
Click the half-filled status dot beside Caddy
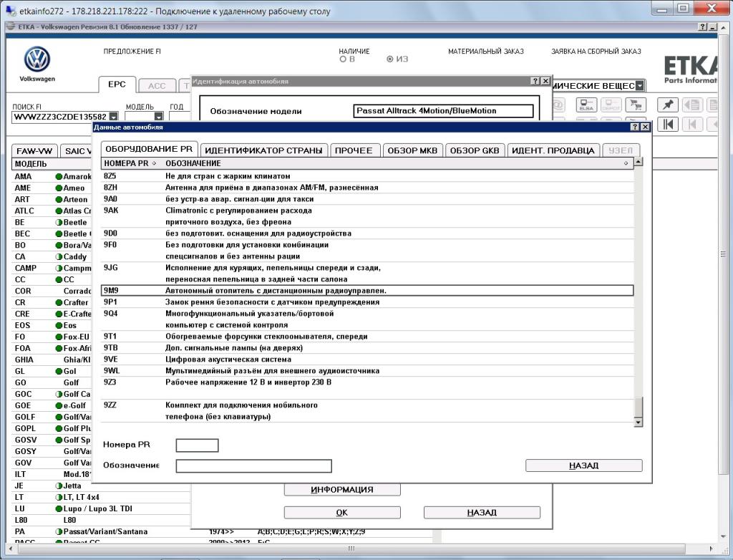59,257
